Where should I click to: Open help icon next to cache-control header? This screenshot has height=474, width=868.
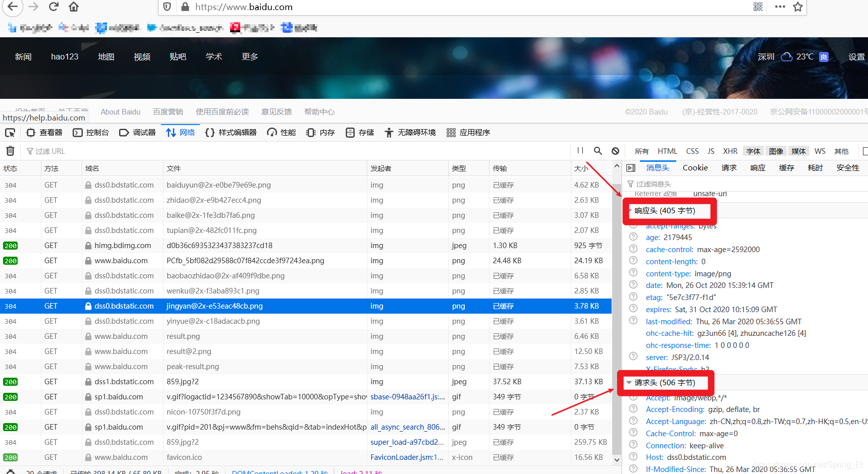pos(633,249)
